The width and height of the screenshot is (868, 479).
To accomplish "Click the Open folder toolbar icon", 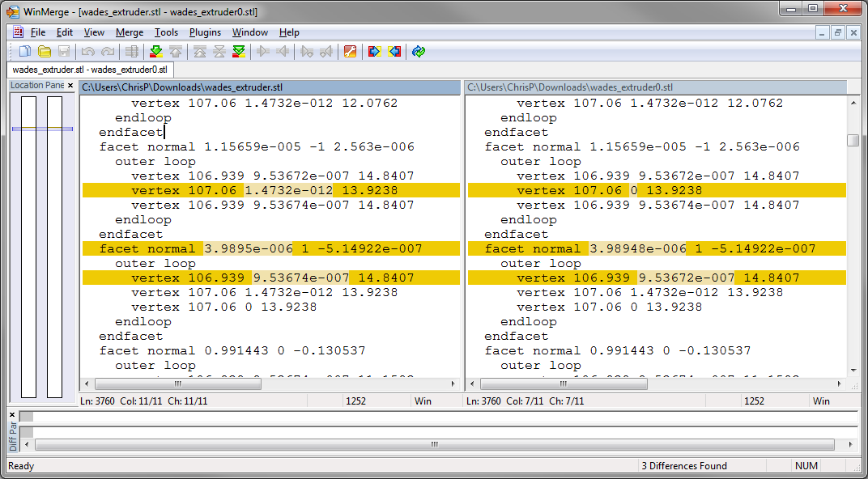I will 45,52.
